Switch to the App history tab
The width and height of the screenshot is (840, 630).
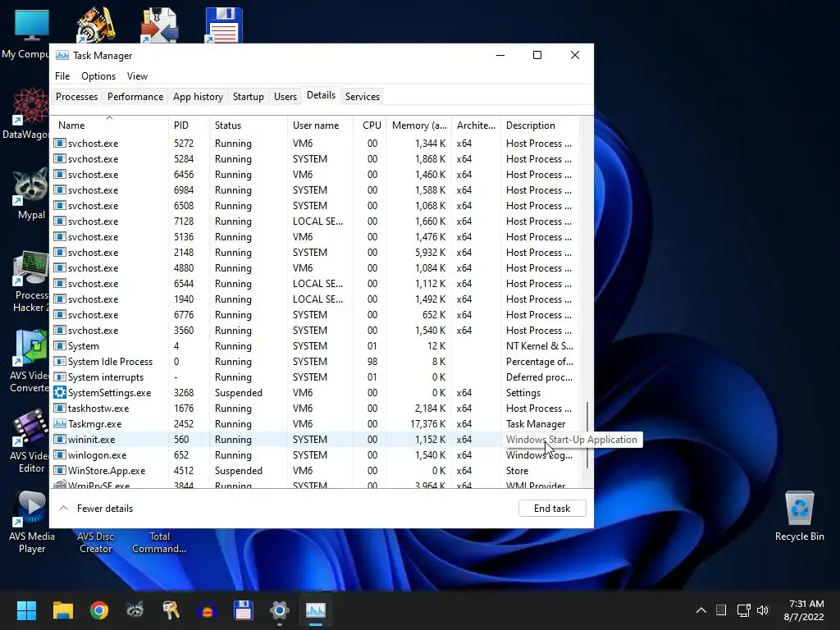coord(198,97)
